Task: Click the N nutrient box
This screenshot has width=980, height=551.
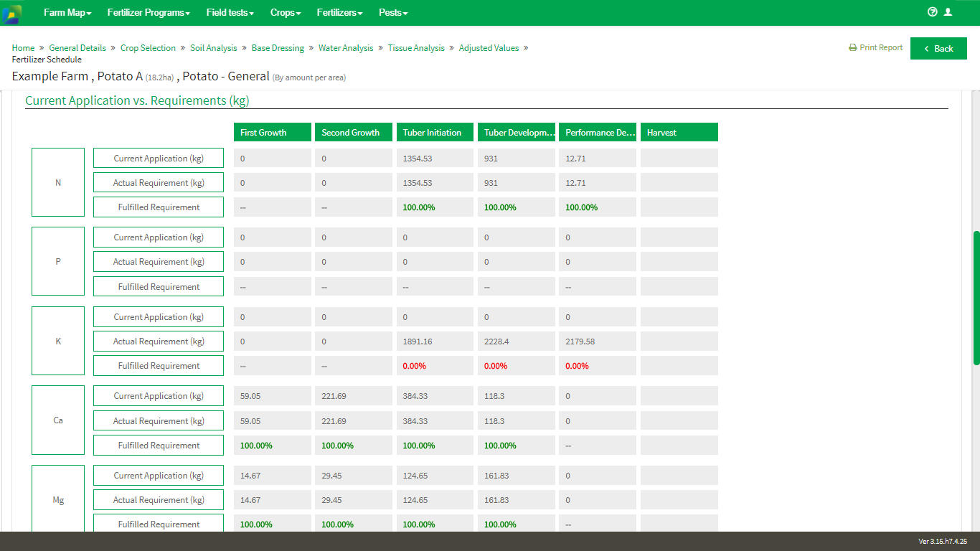Action: tap(58, 182)
